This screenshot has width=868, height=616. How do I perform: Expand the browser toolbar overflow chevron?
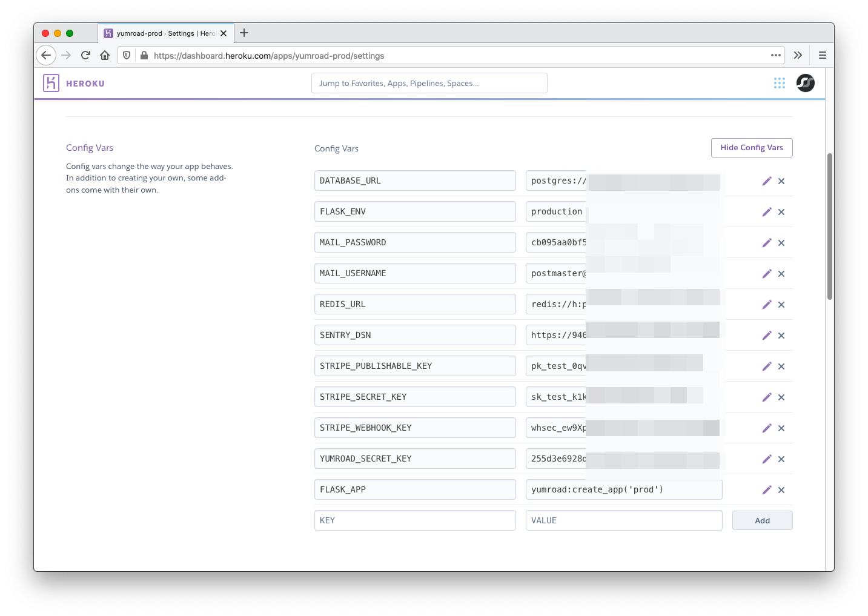(798, 55)
